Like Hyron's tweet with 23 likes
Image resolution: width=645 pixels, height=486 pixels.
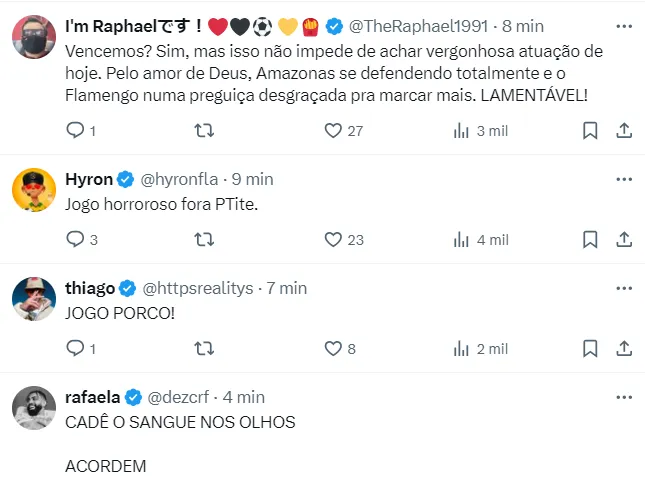click(x=334, y=239)
